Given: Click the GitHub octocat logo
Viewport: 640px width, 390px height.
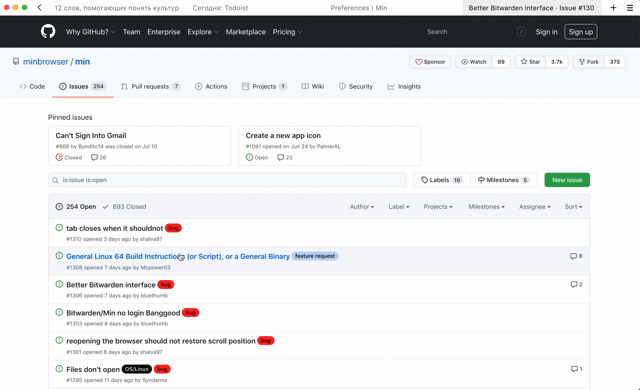Looking at the screenshot, I should pos(48,31).
